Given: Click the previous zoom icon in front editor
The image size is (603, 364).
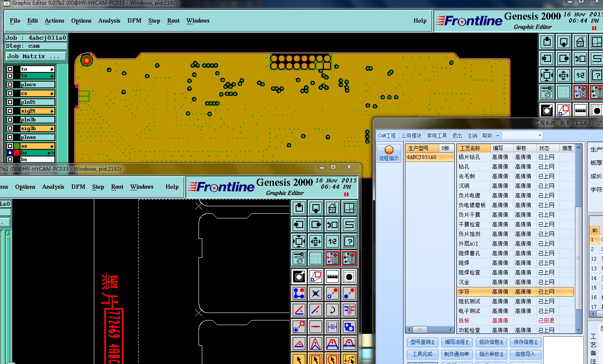Looking at the screenshot, I should (332, 225).
